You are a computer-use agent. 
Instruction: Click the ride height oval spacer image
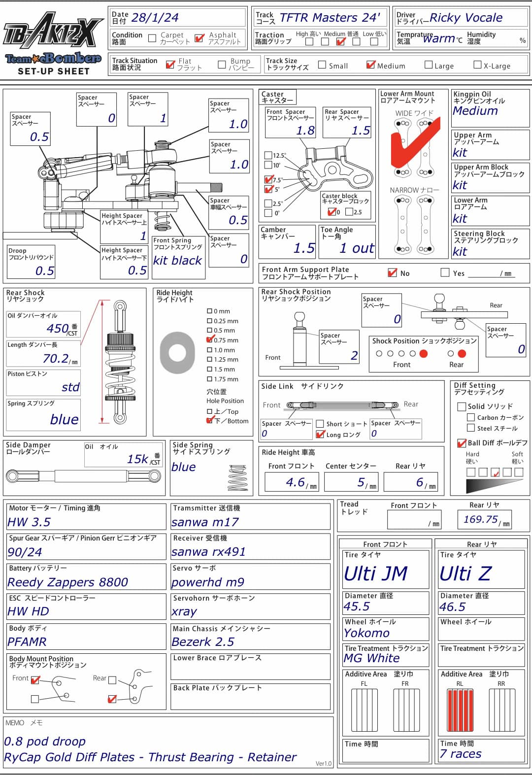point(177,353)
